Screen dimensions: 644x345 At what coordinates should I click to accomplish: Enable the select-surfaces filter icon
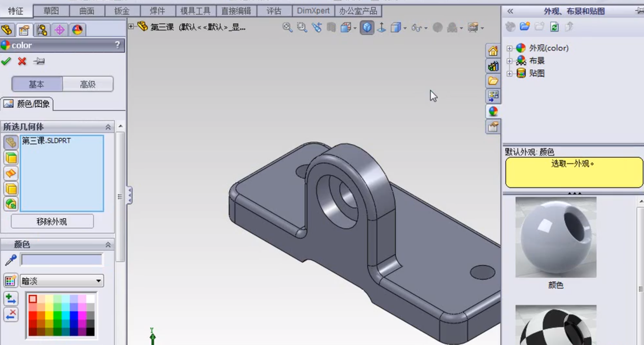click(x=11, y=173)
